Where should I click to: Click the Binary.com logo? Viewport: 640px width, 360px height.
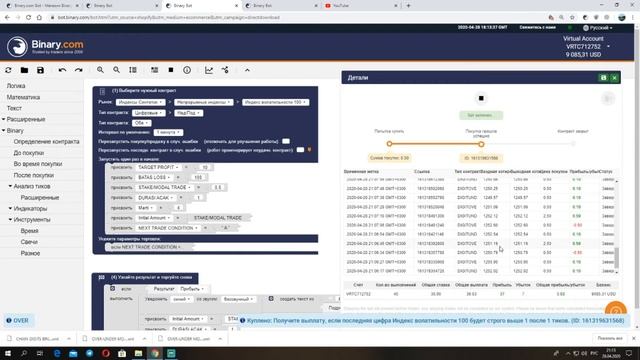tap(45, 47)
